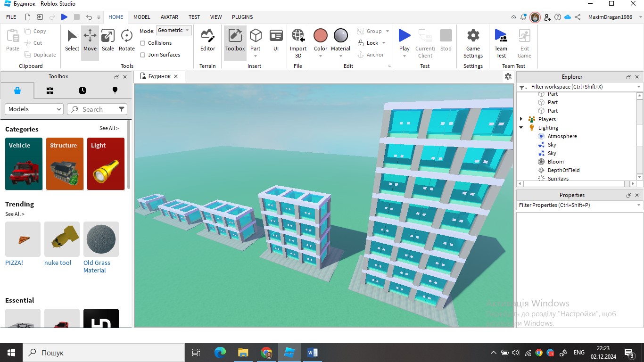644x362 pixels.
Task: Switch to the AVATAR tab
Action: (169, 17)
